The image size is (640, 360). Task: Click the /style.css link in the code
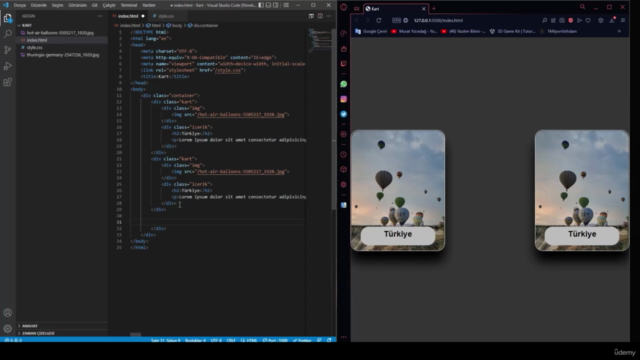[228, 70]
